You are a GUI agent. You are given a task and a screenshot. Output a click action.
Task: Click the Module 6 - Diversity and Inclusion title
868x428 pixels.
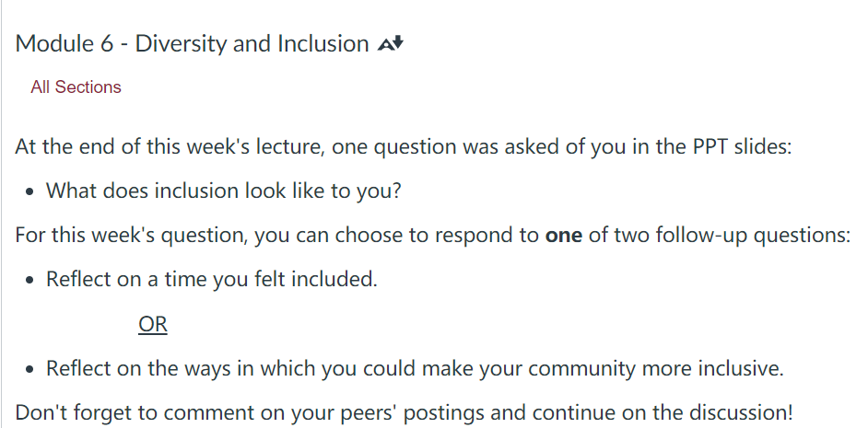pos(192,43)
